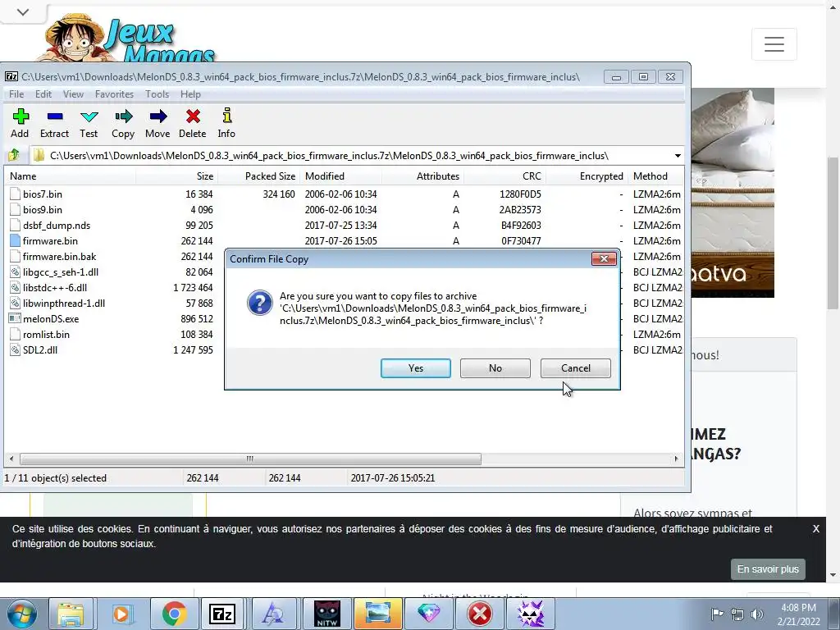Click the Action Center flag tray icon
840x630 pixels.
[x=717, y=614]
